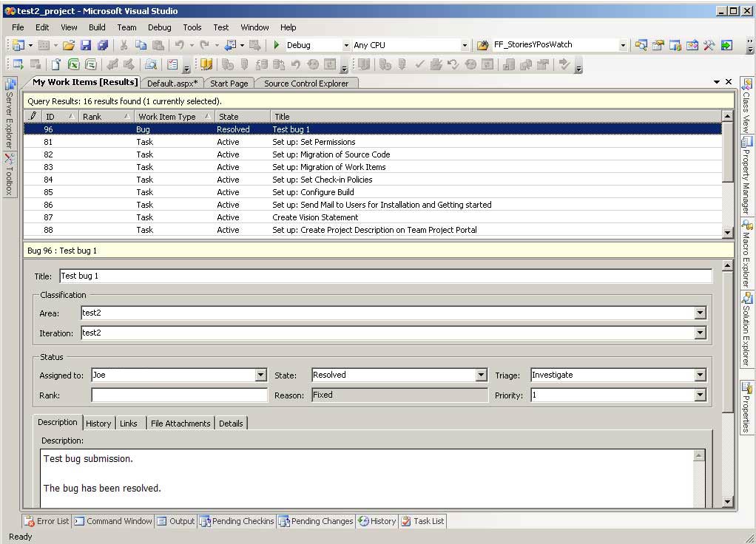Click the Paste clipboard icon

(158, 45)
